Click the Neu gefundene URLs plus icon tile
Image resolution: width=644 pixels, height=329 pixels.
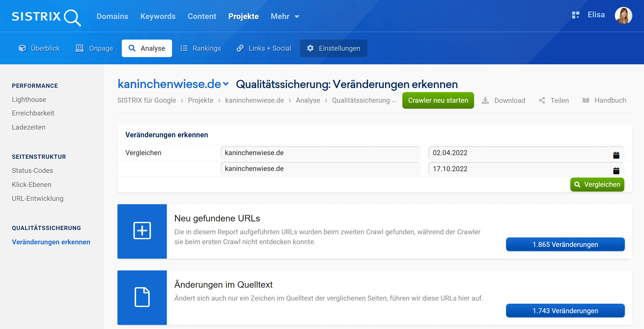coord(142,231)
